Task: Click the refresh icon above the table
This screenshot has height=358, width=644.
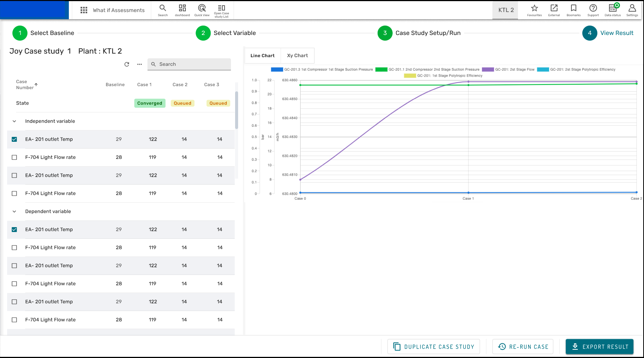Action: pyautogui.click(x=127, y=64)
